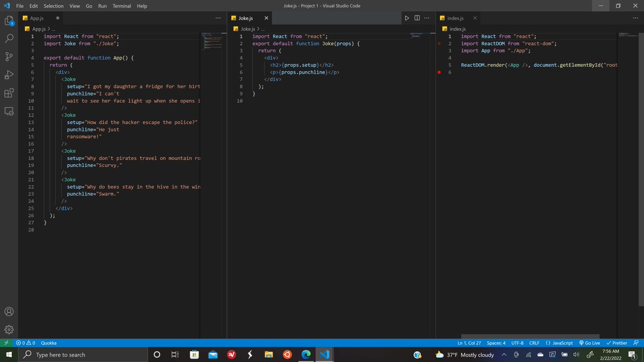Screen dimensions: 644x362
Task: Change the Spaces: 4 indentation setting
Action: (x=496, y=343)
